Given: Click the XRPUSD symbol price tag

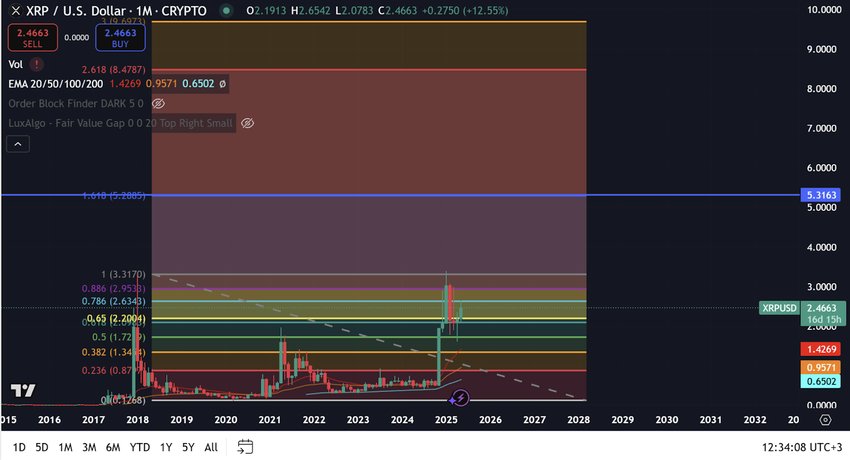Looking at the screenshot, I should 780,308.
